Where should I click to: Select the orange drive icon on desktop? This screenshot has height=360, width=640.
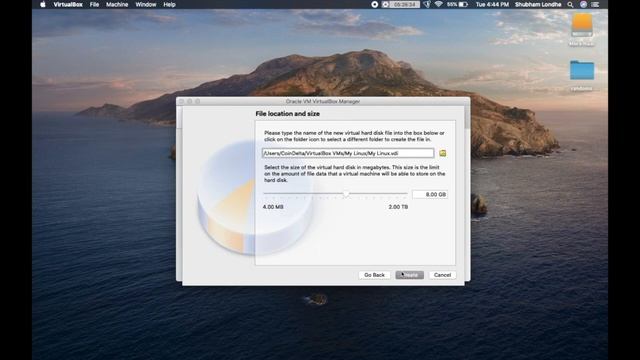coord(582,24)
